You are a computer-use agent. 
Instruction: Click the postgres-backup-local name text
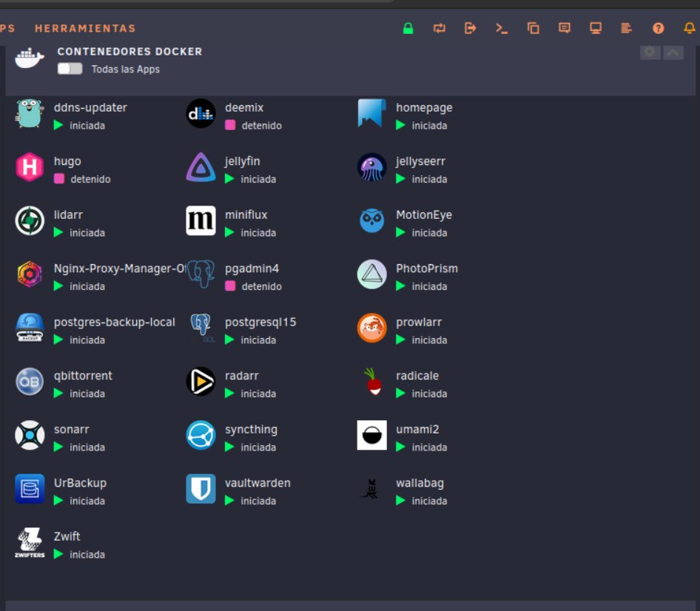pyautogui.click(x=114, y=323)
